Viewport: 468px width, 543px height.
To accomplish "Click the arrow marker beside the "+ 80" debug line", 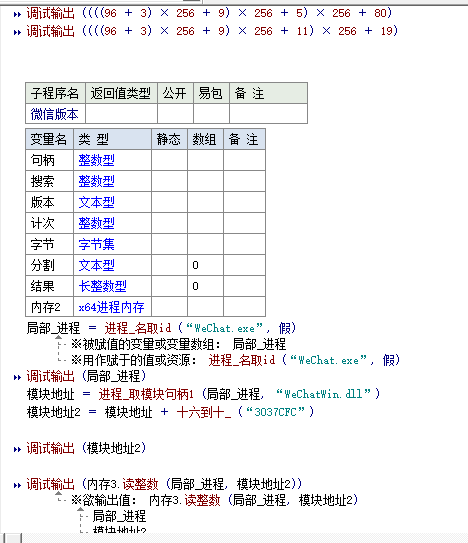I will [x=17, y=14].
